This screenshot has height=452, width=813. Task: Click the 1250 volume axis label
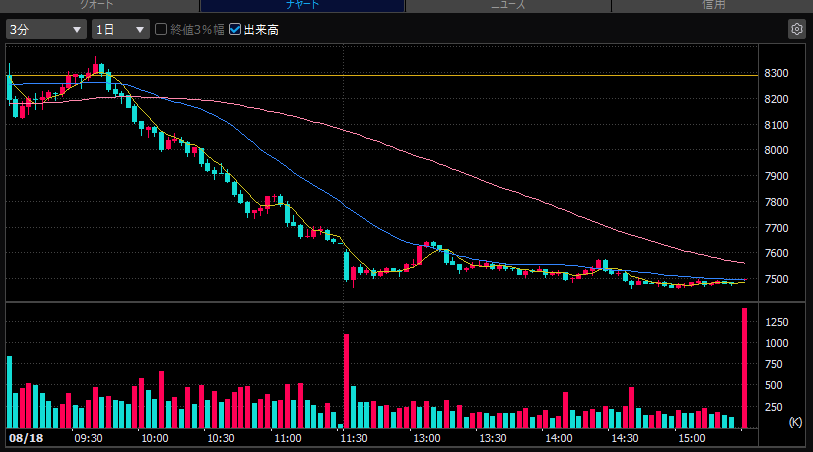pyautogui.click(x=777, y=322)
